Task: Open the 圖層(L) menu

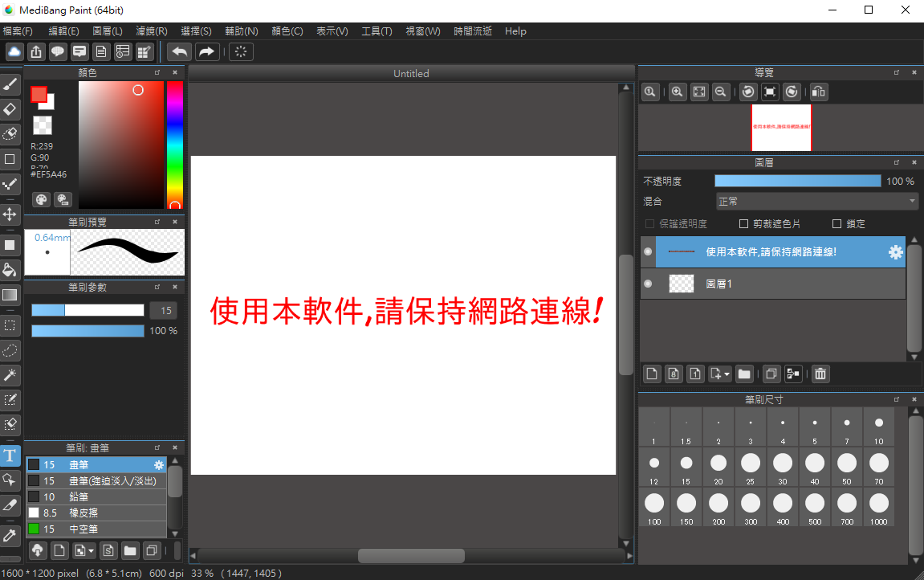Action: point(108,31)
